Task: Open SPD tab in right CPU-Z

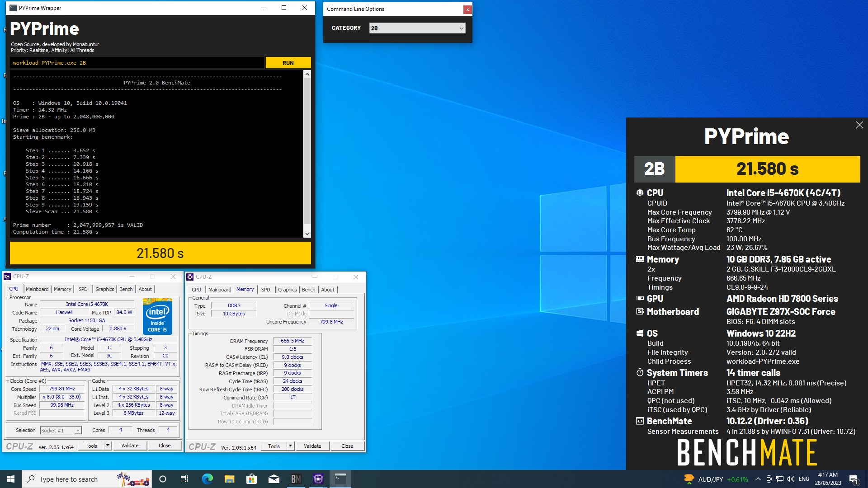Action: tap(266, 290)
